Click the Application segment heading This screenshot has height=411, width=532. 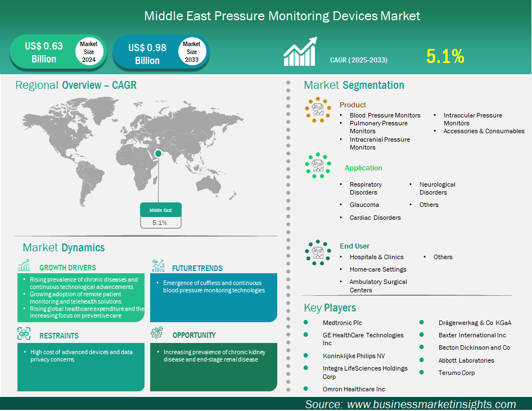(x=363, y=168)
